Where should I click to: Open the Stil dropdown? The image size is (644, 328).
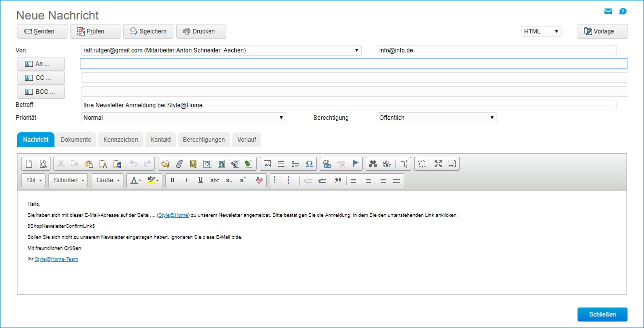tap(33, 180)
